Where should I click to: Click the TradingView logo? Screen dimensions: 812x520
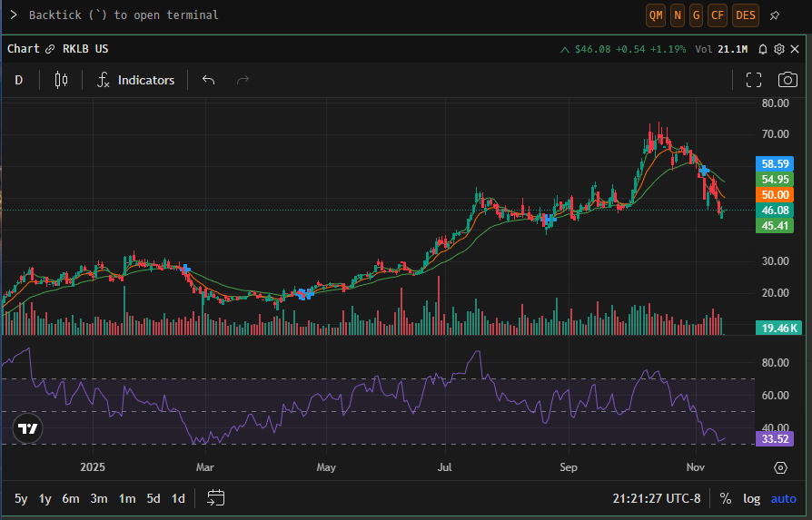(28, 429)
